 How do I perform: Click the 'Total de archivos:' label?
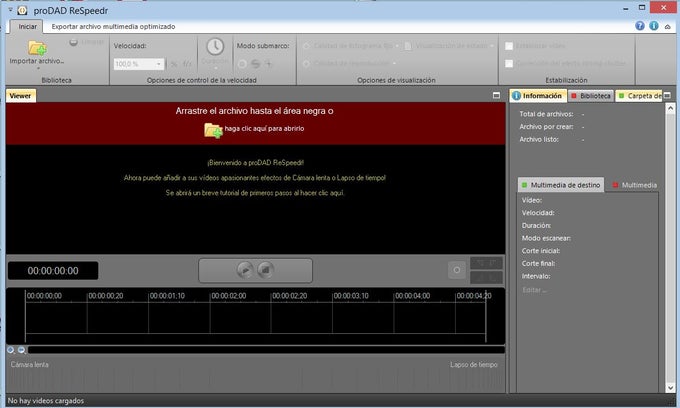(x=546, y=114)
